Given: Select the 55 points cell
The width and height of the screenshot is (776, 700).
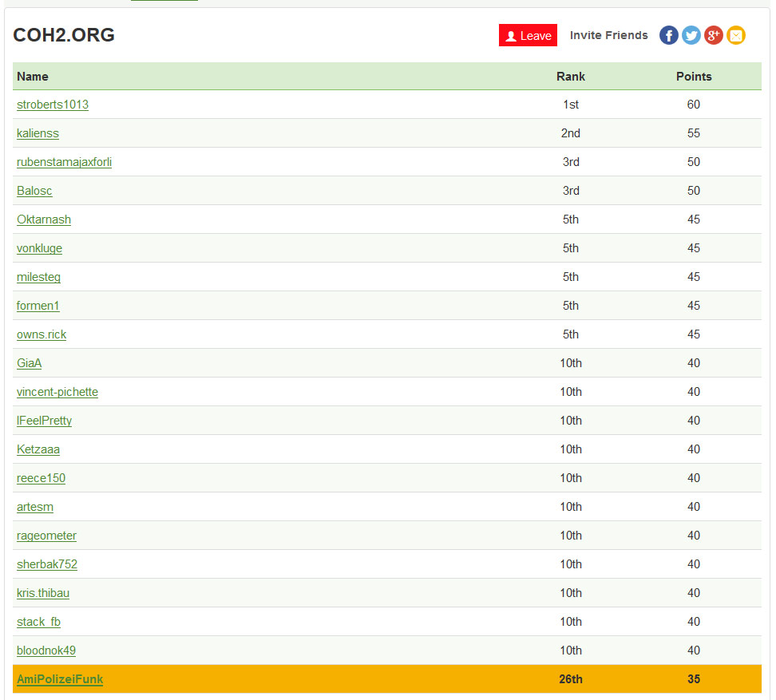Looking at the screenshot, I should pyautogui.click(x=693, y=133).
